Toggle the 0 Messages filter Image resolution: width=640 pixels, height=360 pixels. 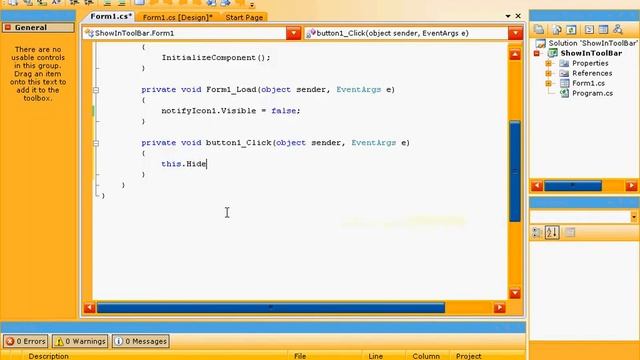pos(141,341)
